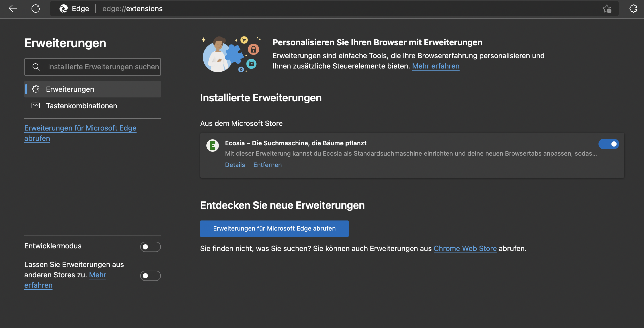Add page to favorites star icon
Viewport: 644px width, 328px height.
click(x=607, y=9)
